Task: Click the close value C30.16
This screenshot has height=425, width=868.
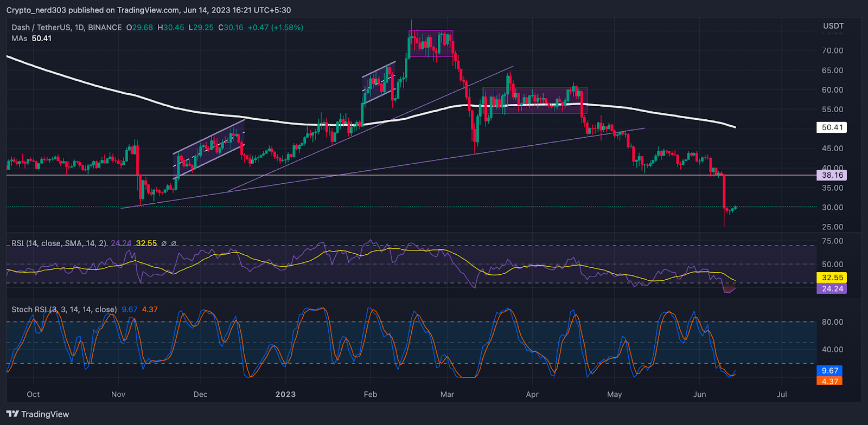Action: point(231,28)
